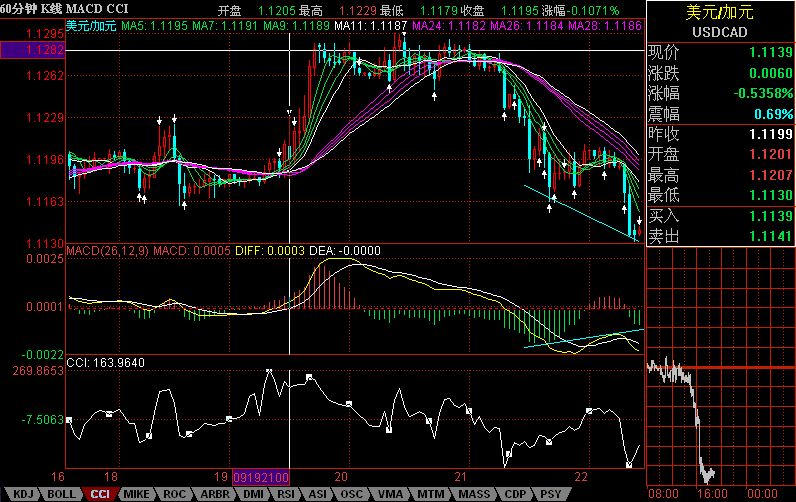Click the 昨收 previous close value 1.1199
The image size is (796, 502).
click(x=771, y=134)
